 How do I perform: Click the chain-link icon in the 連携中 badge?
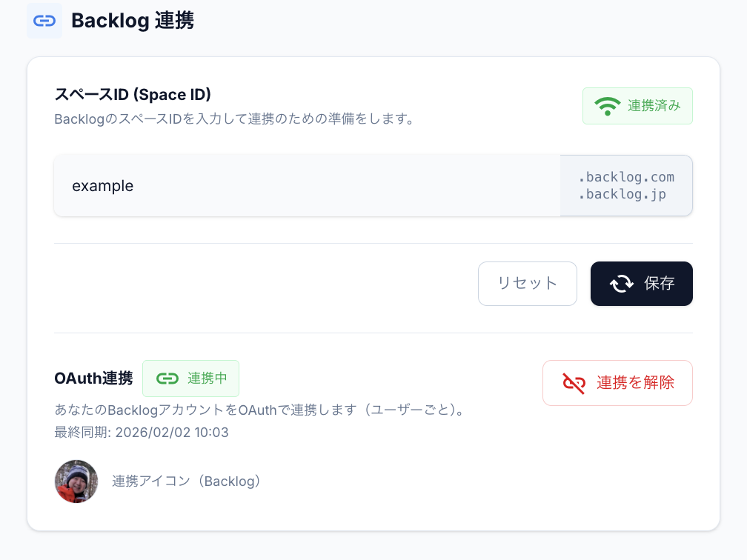[169, 378]
